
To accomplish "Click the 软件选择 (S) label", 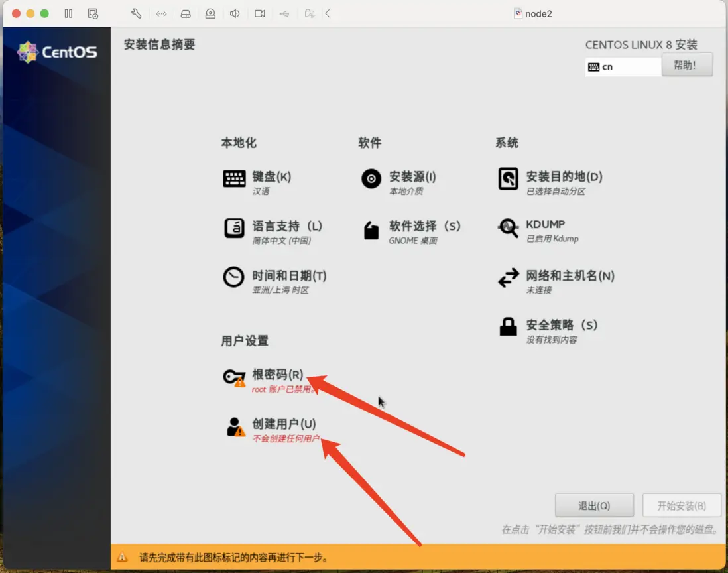I will tap(424, 226).
